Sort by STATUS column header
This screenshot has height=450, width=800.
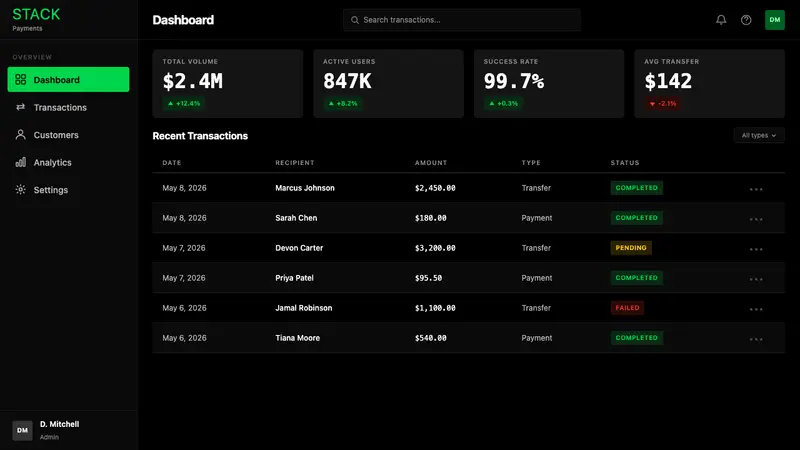tap(625, 163)
